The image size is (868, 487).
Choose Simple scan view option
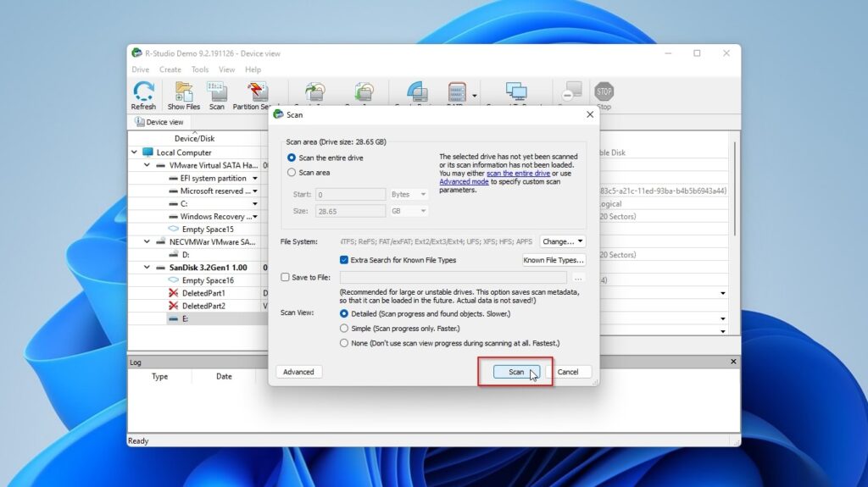(x=344, y=328)
